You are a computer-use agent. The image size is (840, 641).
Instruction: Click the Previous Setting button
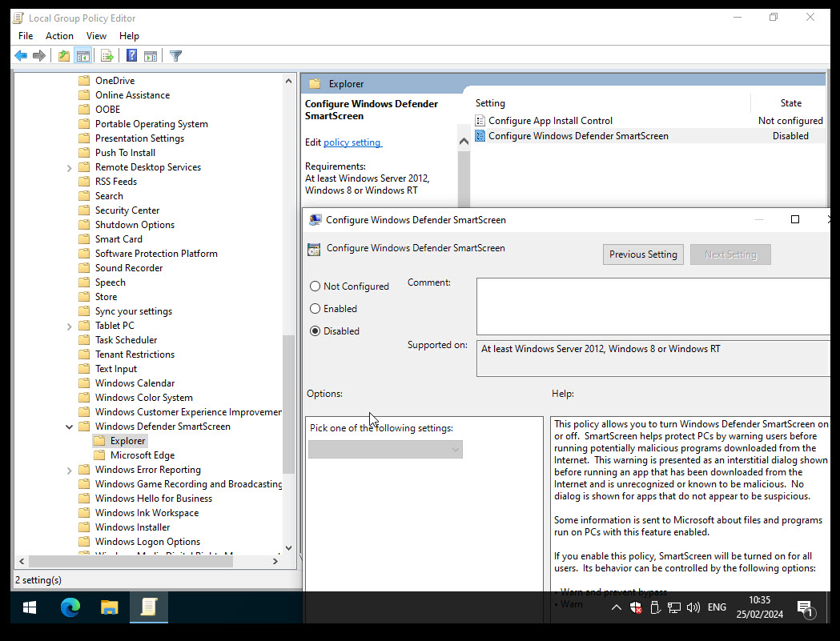(643, 254)
